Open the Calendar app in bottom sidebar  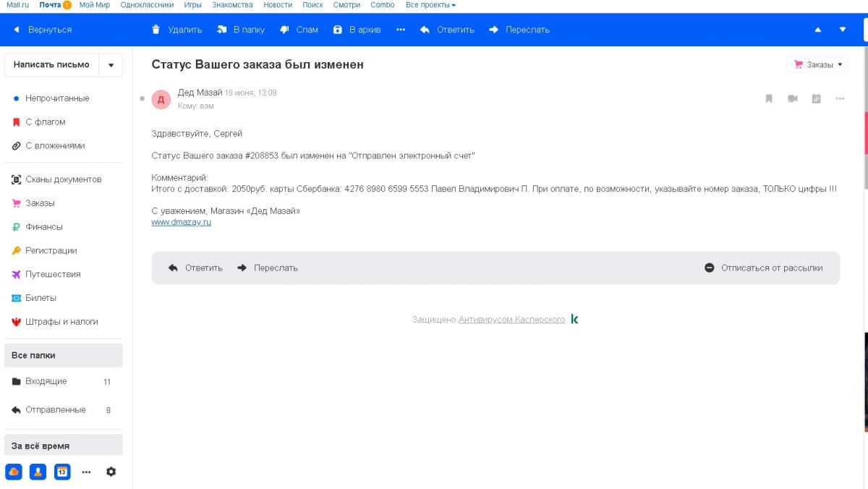click(62, 472)
